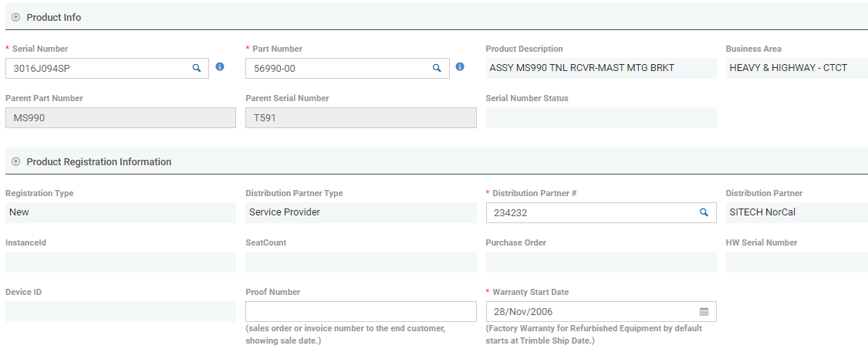The width and height of the screenshot is (868, 349).
Task: Click the Serial Number search magnifier icon
Action: 196,68
